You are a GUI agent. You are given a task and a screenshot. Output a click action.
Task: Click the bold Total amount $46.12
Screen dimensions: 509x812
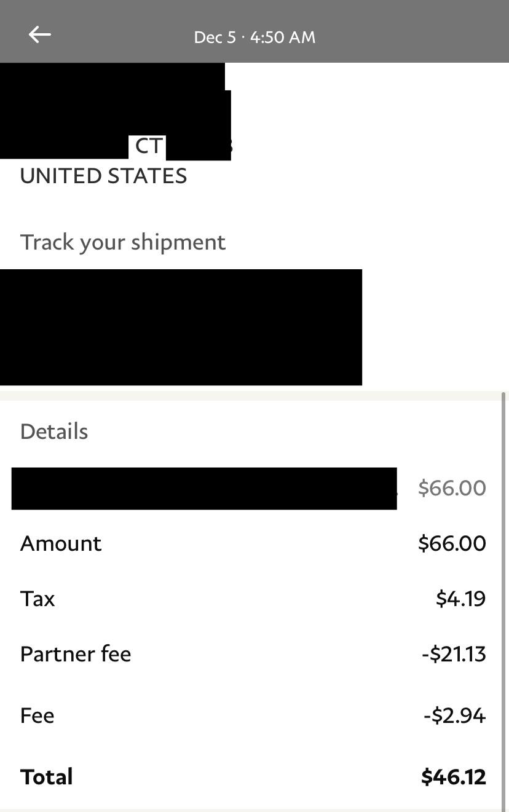[454, 776]
